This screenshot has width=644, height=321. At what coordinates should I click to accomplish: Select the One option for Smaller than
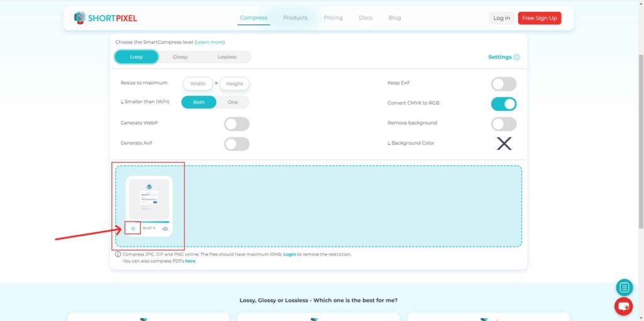[x=233, y=103]
